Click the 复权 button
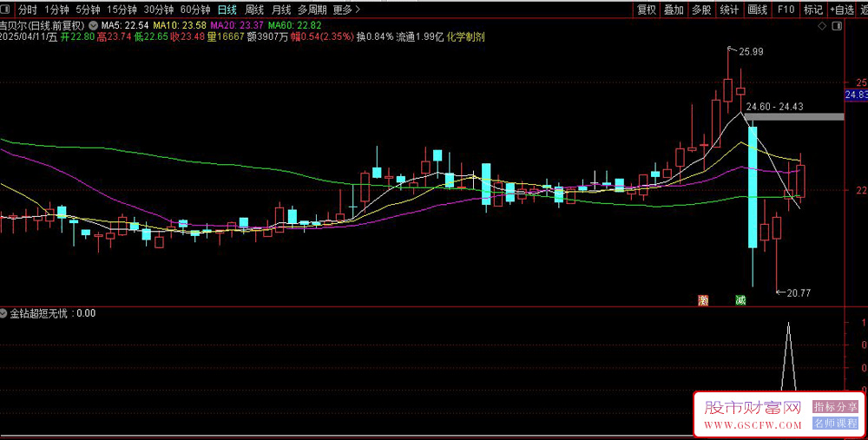Image resolution: width=868 pixels, height=440 pixels. pos(647,10)
